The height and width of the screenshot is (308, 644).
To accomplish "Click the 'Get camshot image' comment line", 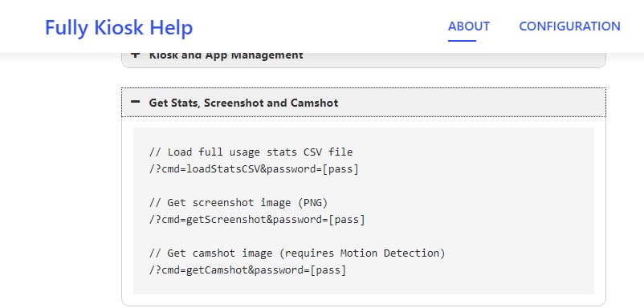I will (297, 253).
